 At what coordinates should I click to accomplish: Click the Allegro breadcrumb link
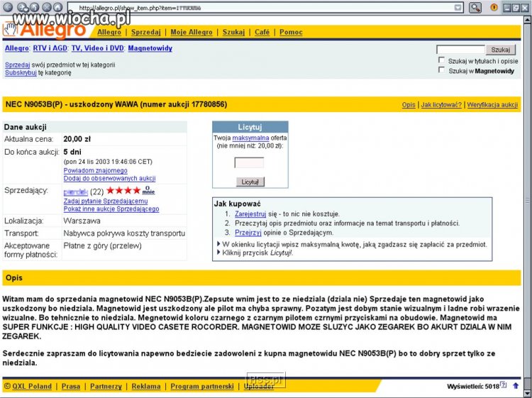[x=16, y=48]
